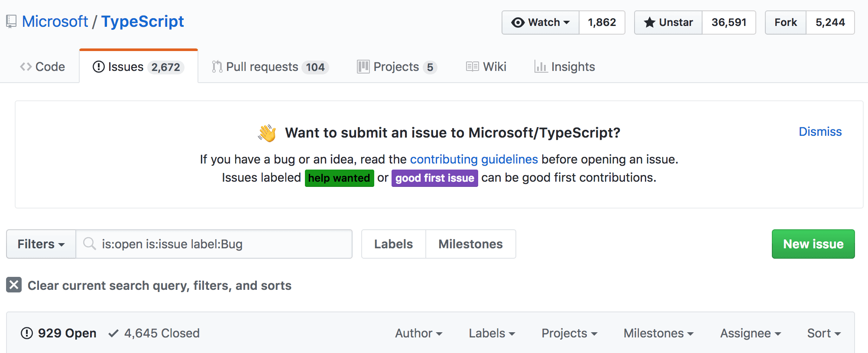Open the Code tab

[42, 67]
